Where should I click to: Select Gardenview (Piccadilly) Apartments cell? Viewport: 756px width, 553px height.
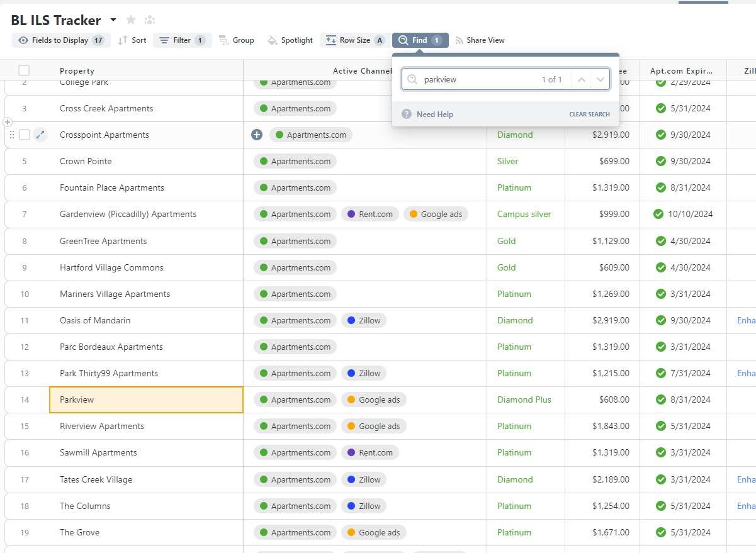146,214
